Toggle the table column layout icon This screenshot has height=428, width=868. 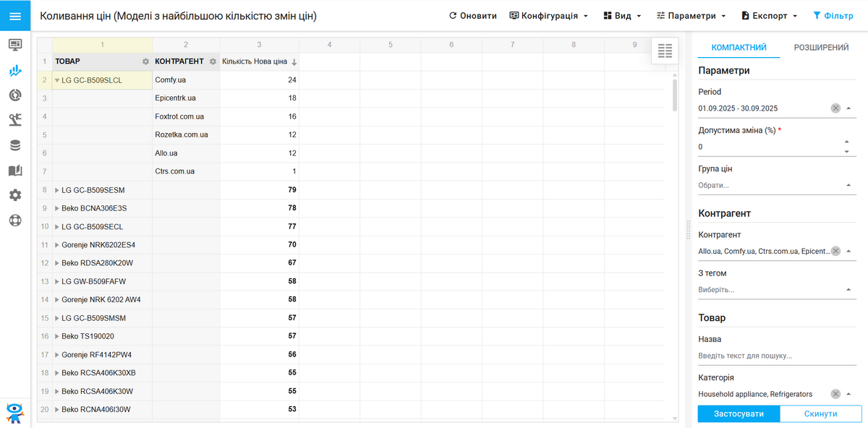tap(665, 51)
